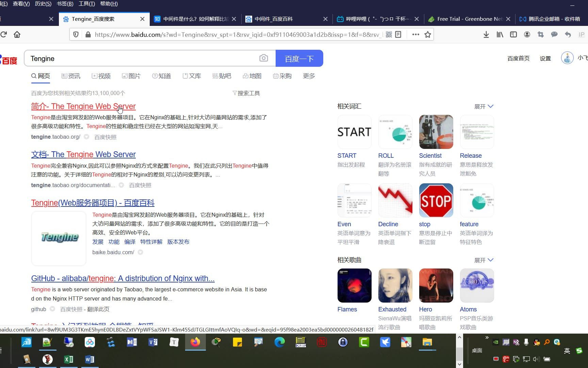Switch to the 资讯 search tab
The width and height of the screenshot is (588, 368).
click(x=71, y=76)
